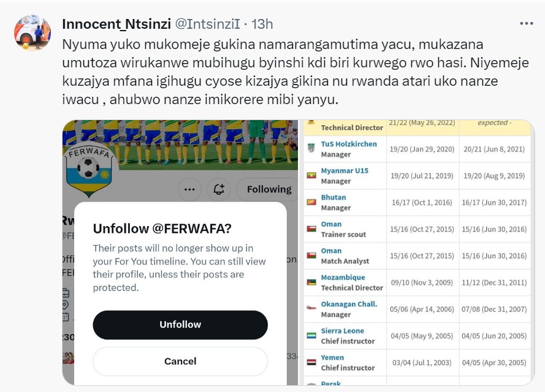Click Innocent_Ntsinzi's profile avatar
Image resolution: width=545 pixels, height=392 pixels.
[32, 32]
